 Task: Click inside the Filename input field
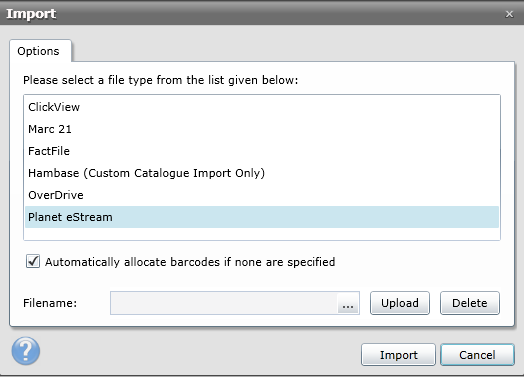tap(224, 303)
